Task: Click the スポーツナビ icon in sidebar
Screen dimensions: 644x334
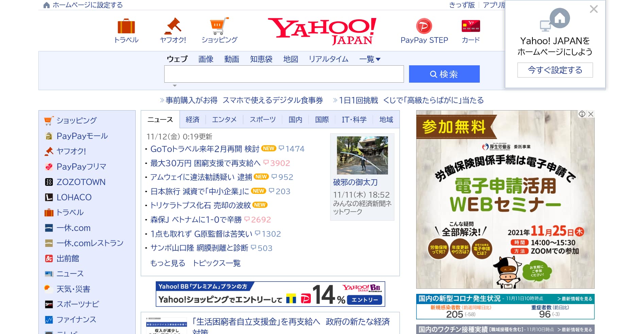Action: (x=49, y=304)
